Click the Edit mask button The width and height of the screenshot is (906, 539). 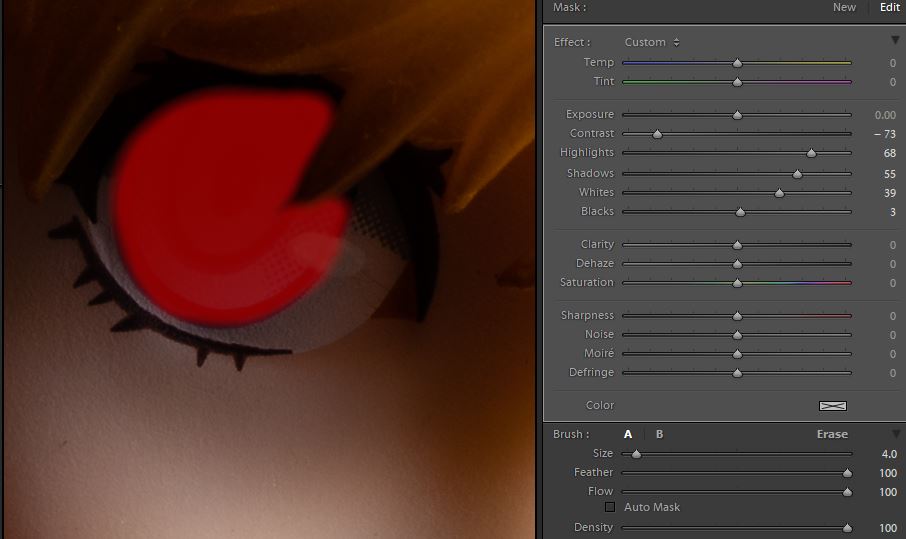(x=889, y=7)
